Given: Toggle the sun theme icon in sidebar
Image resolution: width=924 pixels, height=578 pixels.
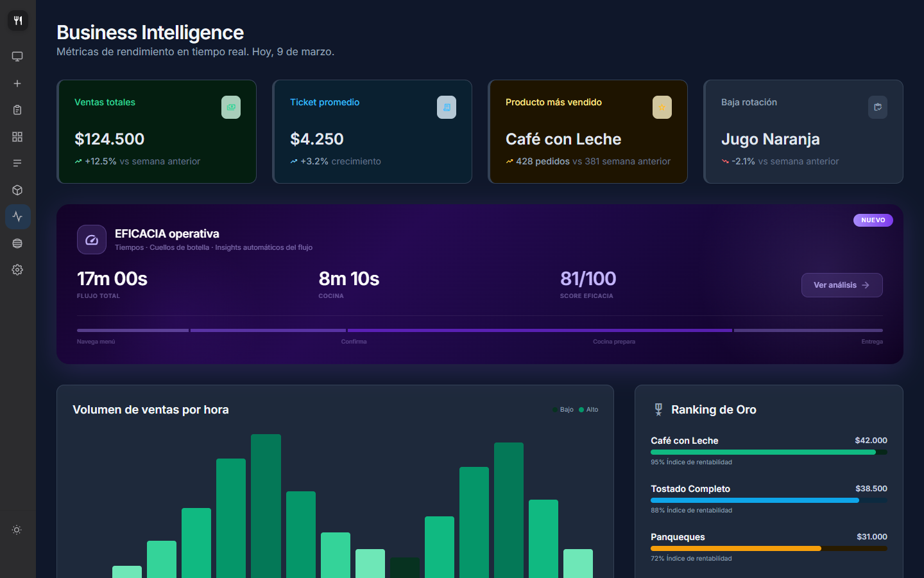Looking at the screenshot, I should 17,530.
